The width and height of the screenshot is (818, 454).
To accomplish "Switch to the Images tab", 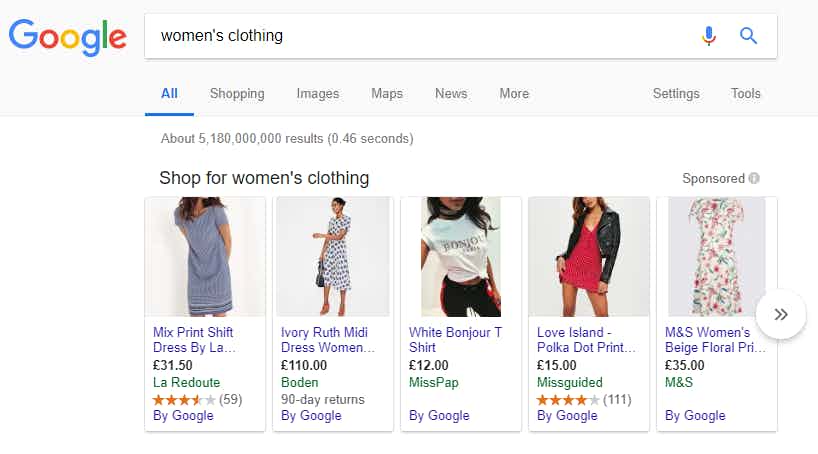I will pyautogui.click(x=318, y=94).
